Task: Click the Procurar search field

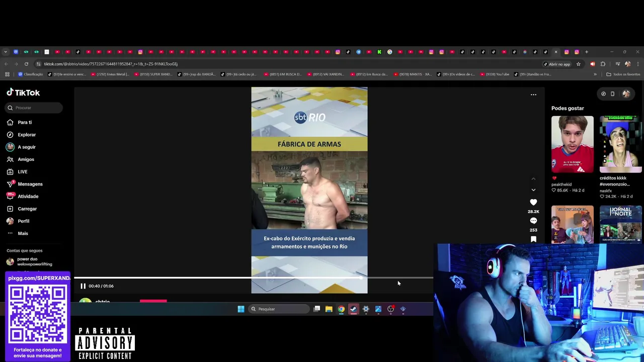Action: coord(34,108)
